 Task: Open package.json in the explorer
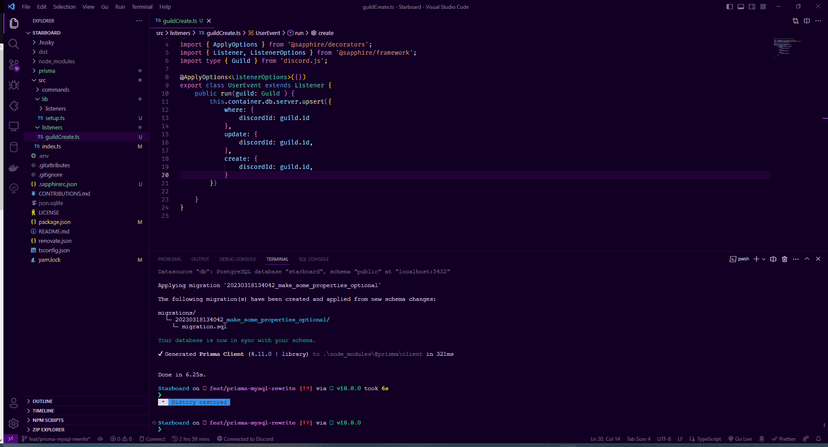tap(55, 222)
